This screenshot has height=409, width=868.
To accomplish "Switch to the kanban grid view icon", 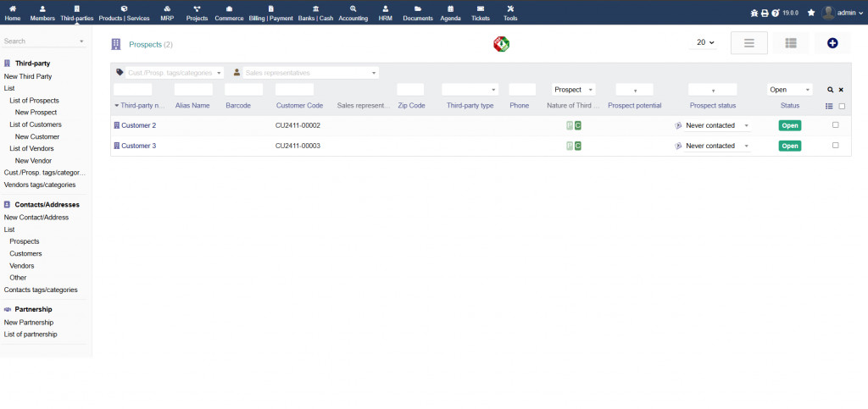I will coord(790,43).
